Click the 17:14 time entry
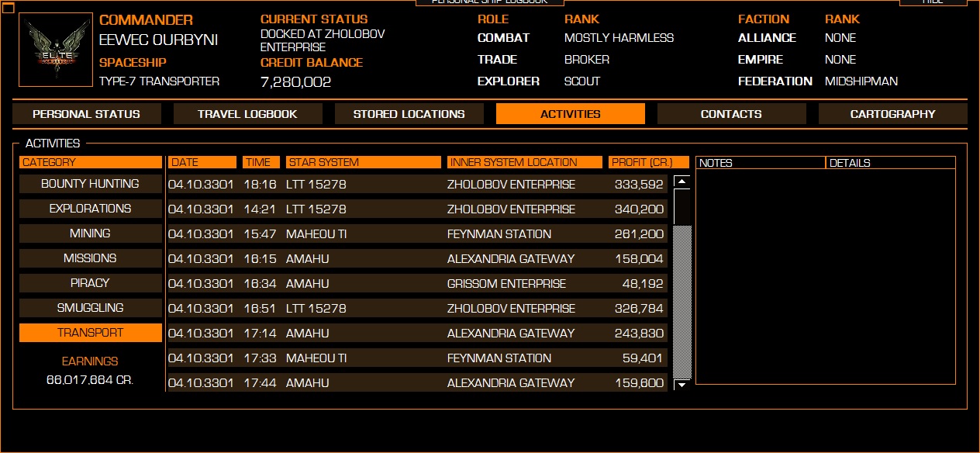This screenshot has width=980, height=453. (x=261, y=334)
